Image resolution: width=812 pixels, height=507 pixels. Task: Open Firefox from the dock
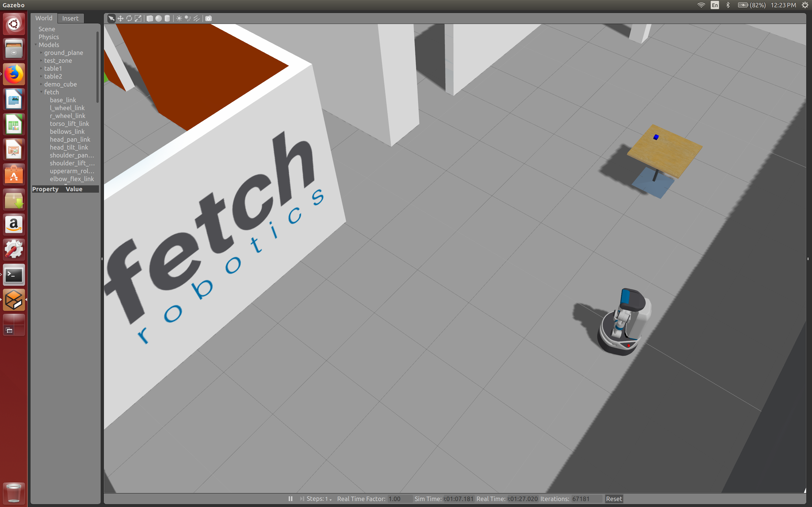click(14, 74)
